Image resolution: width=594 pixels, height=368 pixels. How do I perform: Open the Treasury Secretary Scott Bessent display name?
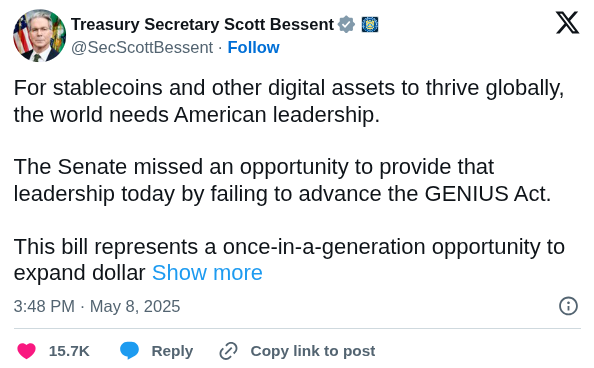click(x=202, y=25)
